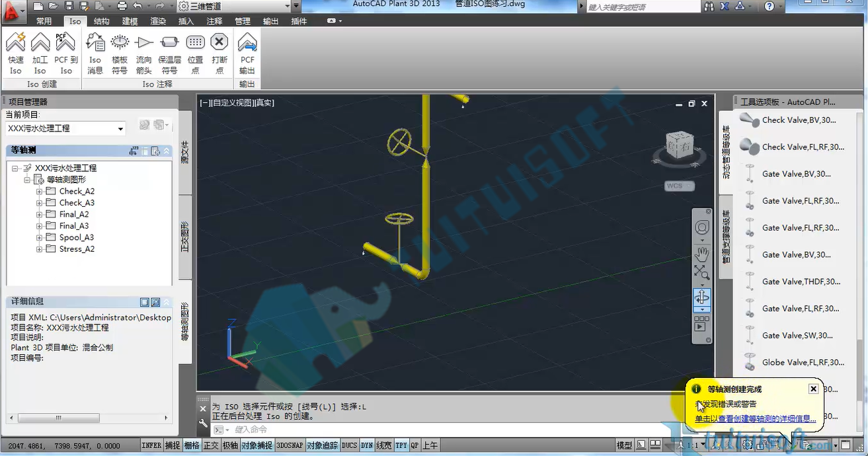Export with the PCF 输出 tool
868x456 pixels.
pos(247,54)
